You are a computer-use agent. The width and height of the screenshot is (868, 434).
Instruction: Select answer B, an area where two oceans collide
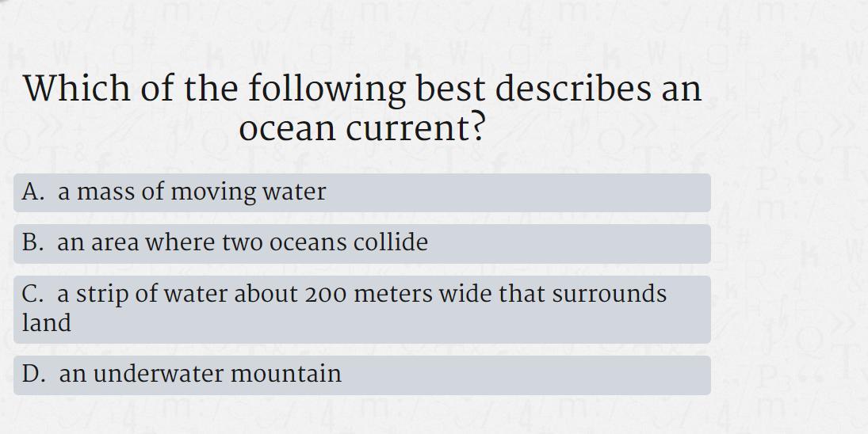(x=362, y=244)
